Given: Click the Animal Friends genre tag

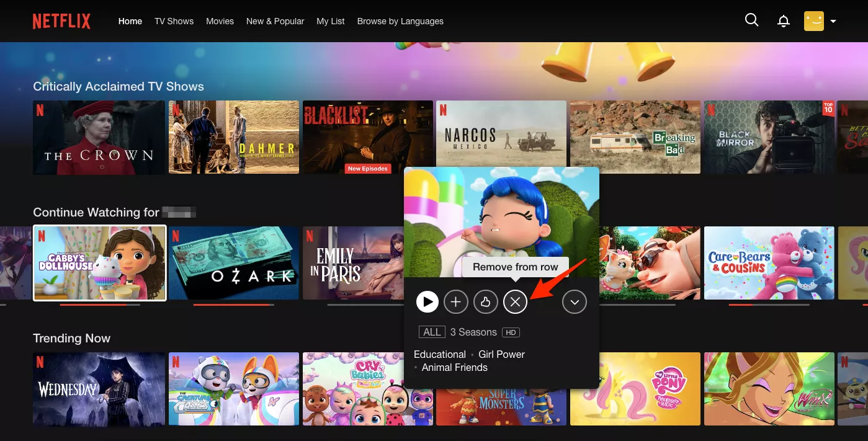Looking at the screenshot, I should click(x=455, y=367).
